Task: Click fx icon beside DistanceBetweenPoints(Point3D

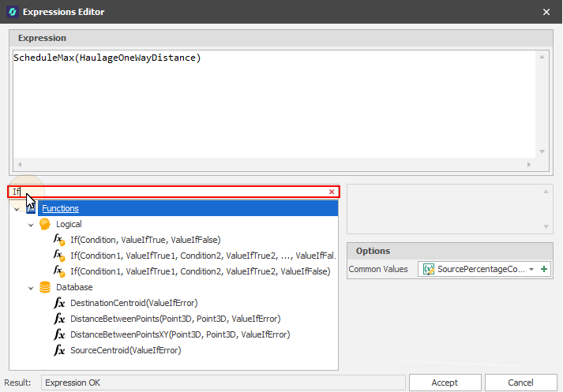Action: tap(59, 319)
